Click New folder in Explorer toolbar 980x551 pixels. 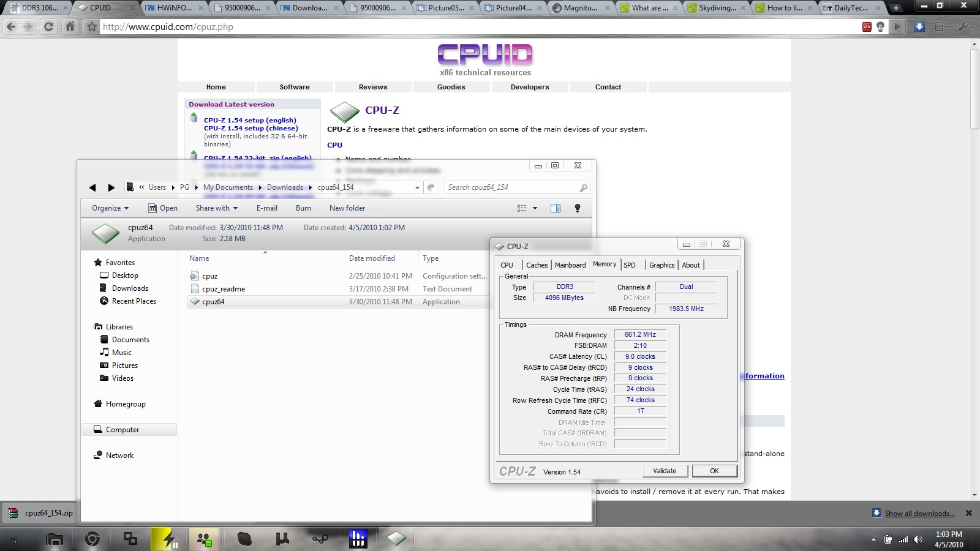[347, 208]
